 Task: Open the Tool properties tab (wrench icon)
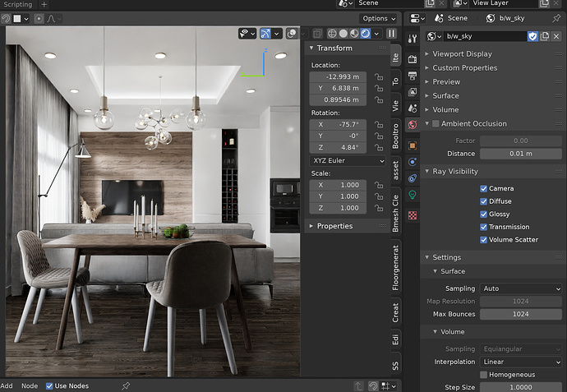(x=413, y=39)
